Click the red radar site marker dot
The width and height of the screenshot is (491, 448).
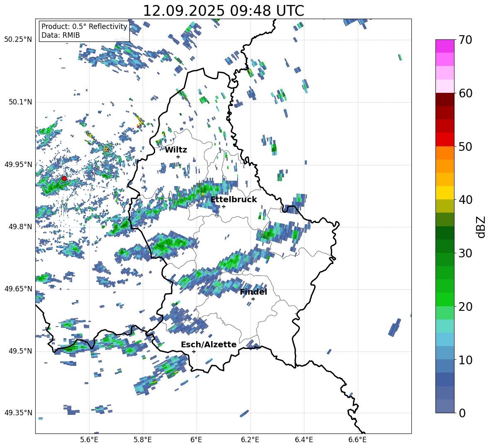point(64,179)
